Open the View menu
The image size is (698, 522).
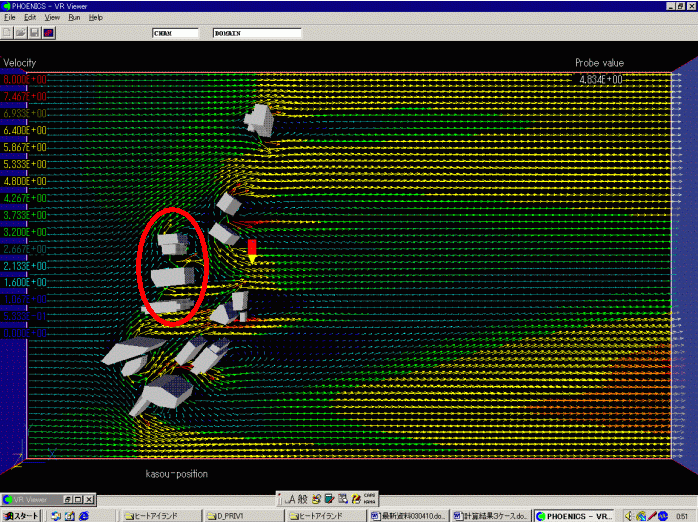tap(52, 18)
